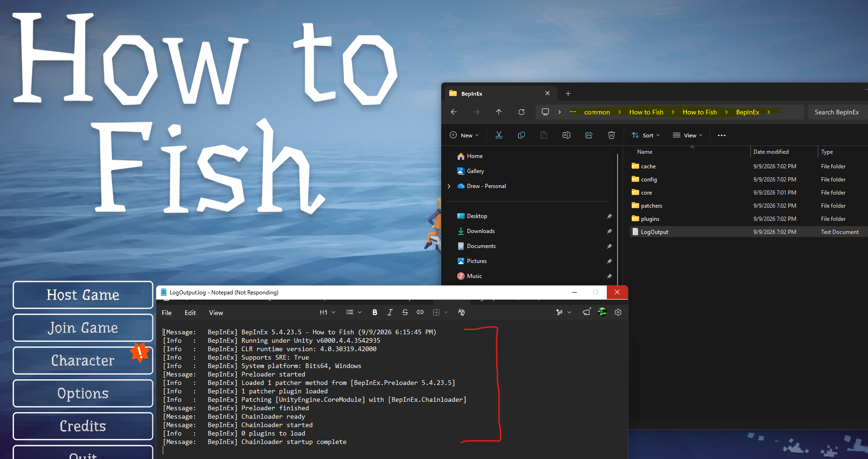Viewport: 868px width, 459px height.
Task: Toggle Strikethrough formatting in Notepad
Action: [405, 312]
